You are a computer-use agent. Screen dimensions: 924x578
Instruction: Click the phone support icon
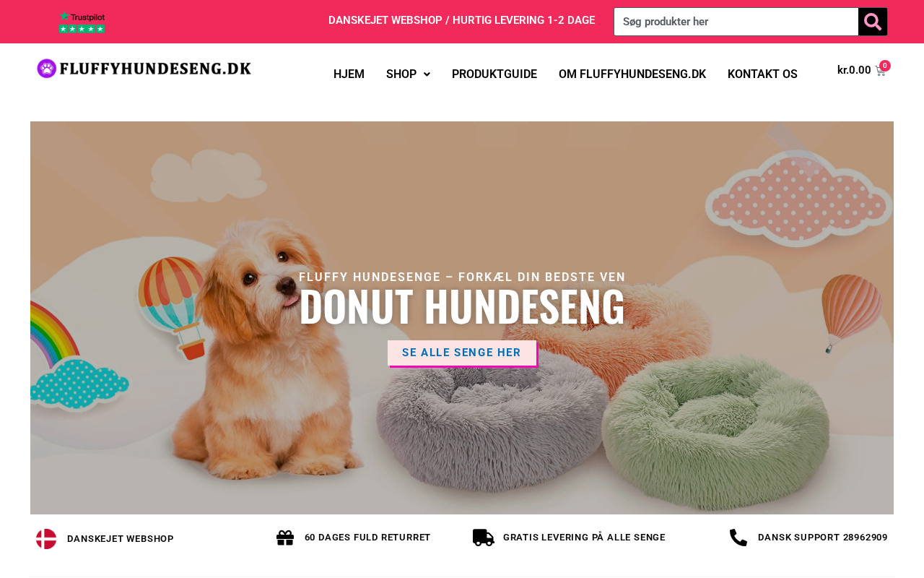[x=738, y=538]
